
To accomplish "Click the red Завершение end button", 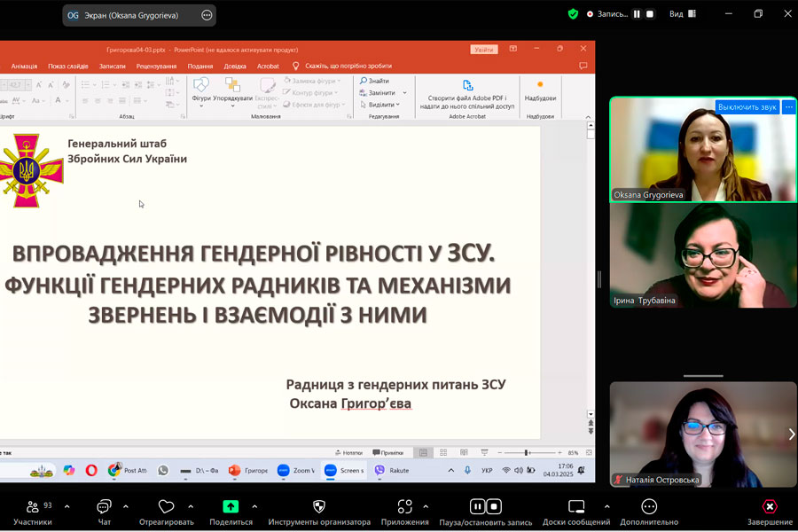I will pyautogui.click(x=770, y=508).
